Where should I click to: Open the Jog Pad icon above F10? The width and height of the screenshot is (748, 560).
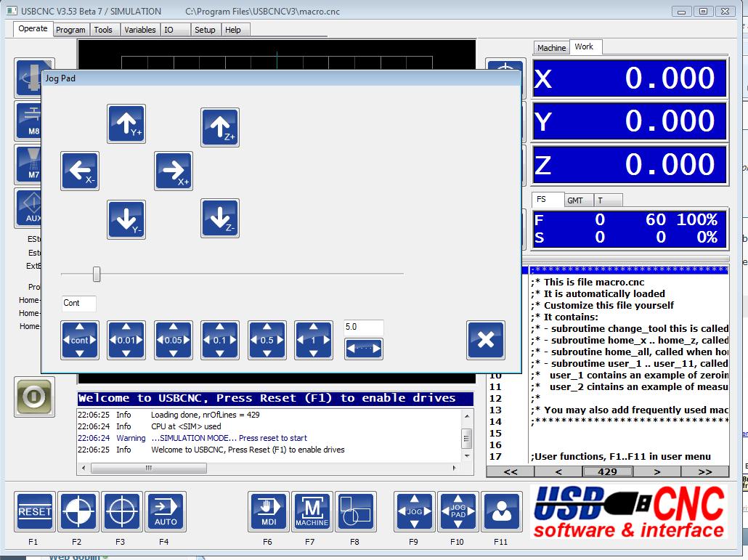[458, 511]
